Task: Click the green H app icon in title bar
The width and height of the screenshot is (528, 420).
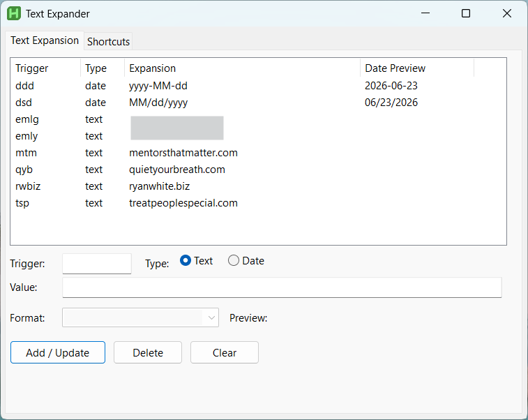Action: 14,13
